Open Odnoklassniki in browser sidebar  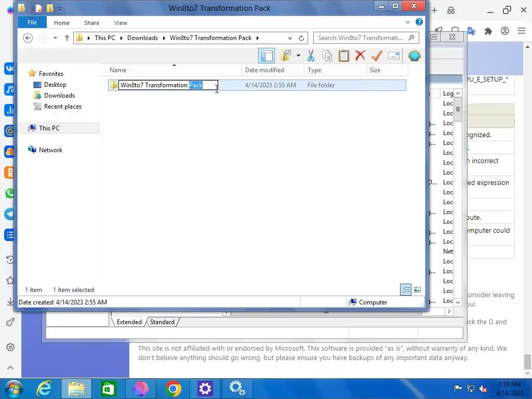pos(9,172)
